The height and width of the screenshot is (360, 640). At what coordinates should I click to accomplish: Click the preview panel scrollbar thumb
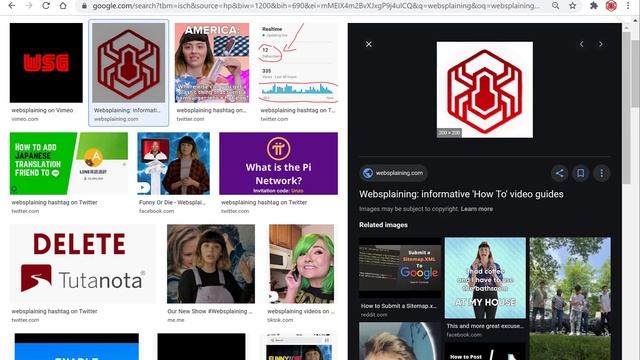coord(627,108)
